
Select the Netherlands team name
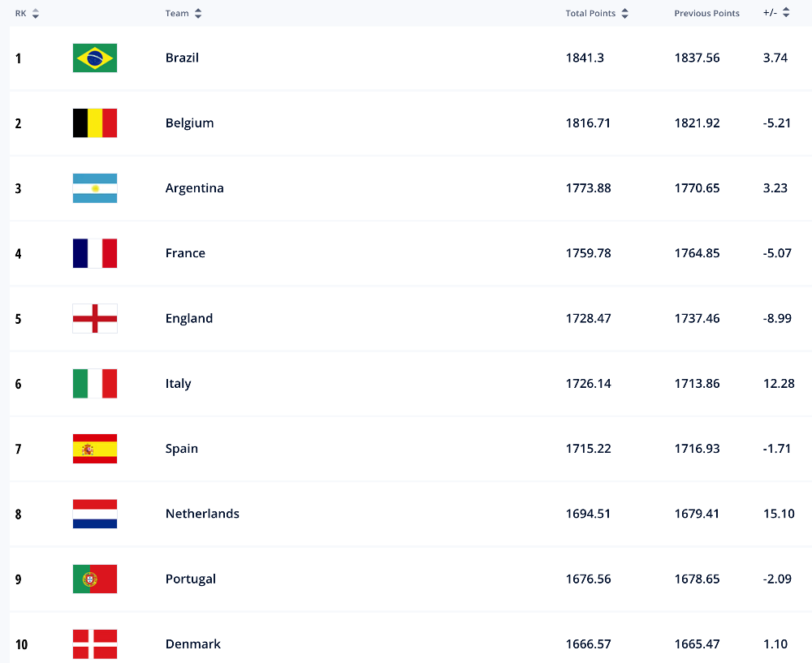[x=202, y=514]
